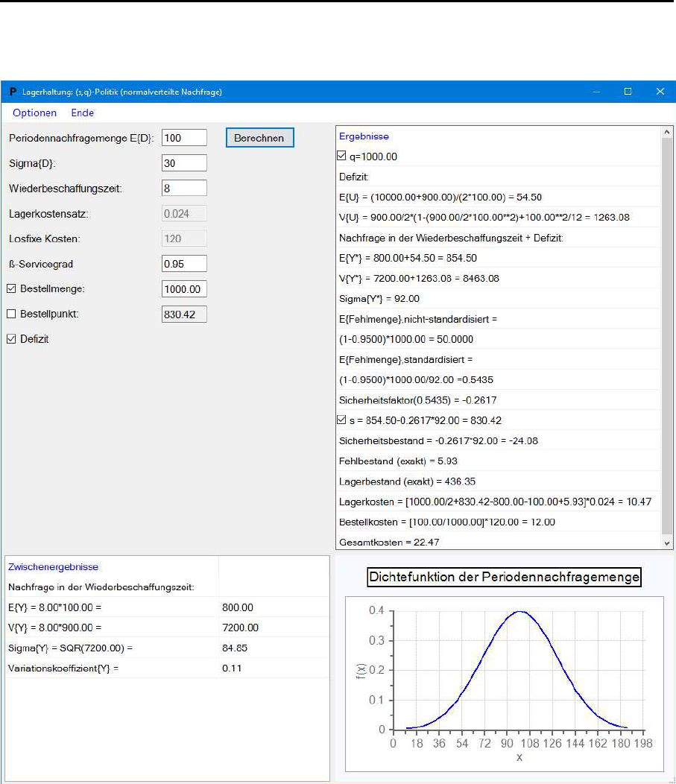Click the Sigma{D} input field
This screenshot has width=676, height=784.
(x=183, y=163)
